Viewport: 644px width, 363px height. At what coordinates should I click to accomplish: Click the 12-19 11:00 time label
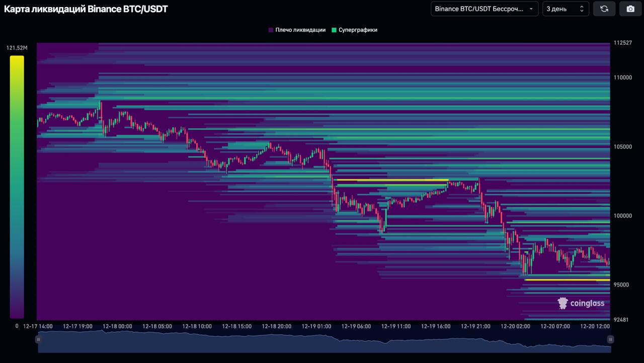click(x=396, y=326)
